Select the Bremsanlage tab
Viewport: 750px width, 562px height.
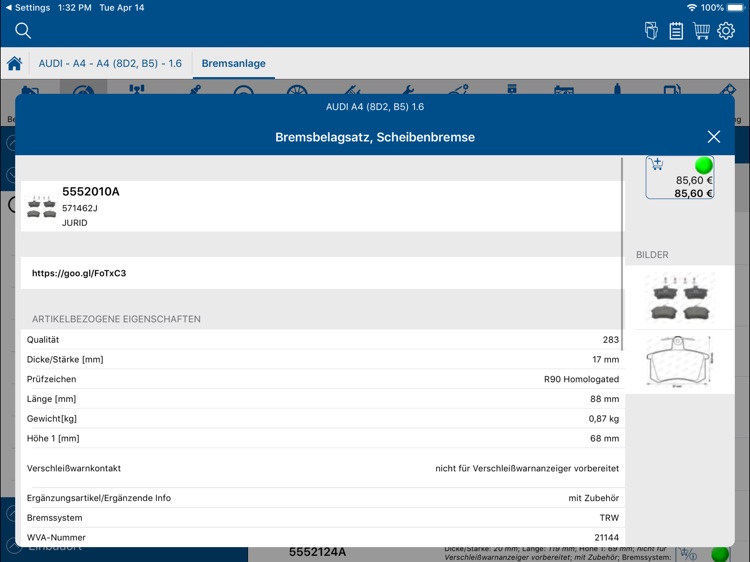click(x=233, y=63)
